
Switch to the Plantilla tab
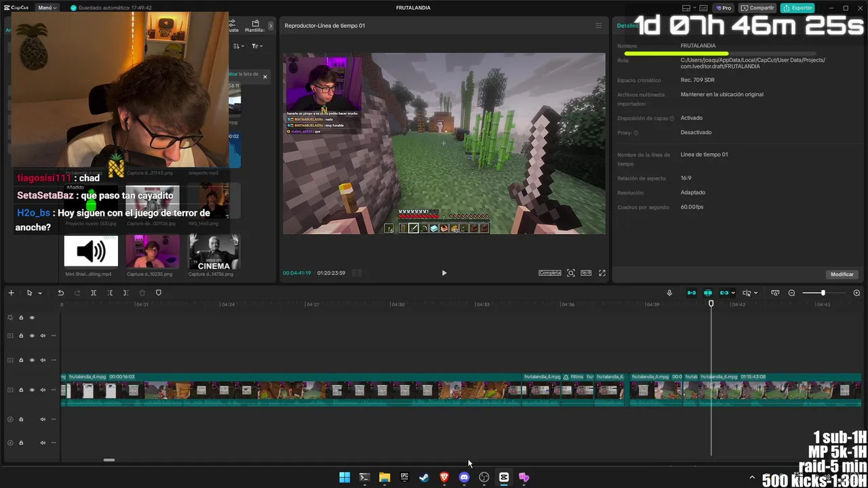[x=255, y=26]
